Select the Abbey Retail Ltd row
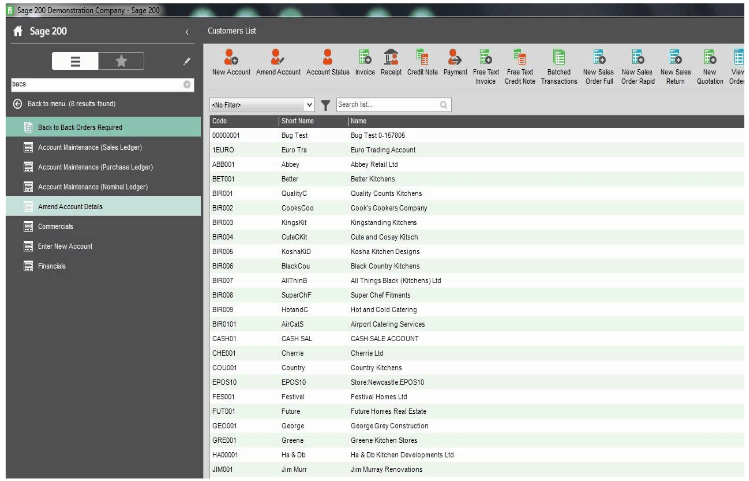 tap(477, 164)
